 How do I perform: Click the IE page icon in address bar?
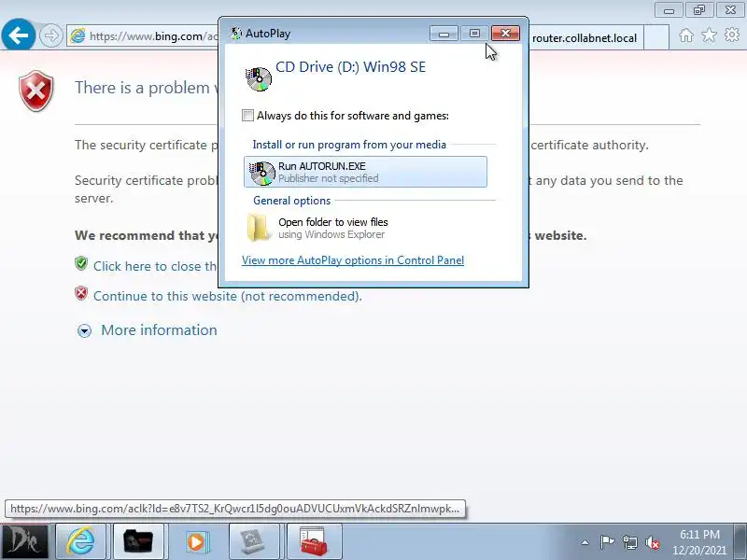(78, 36)
